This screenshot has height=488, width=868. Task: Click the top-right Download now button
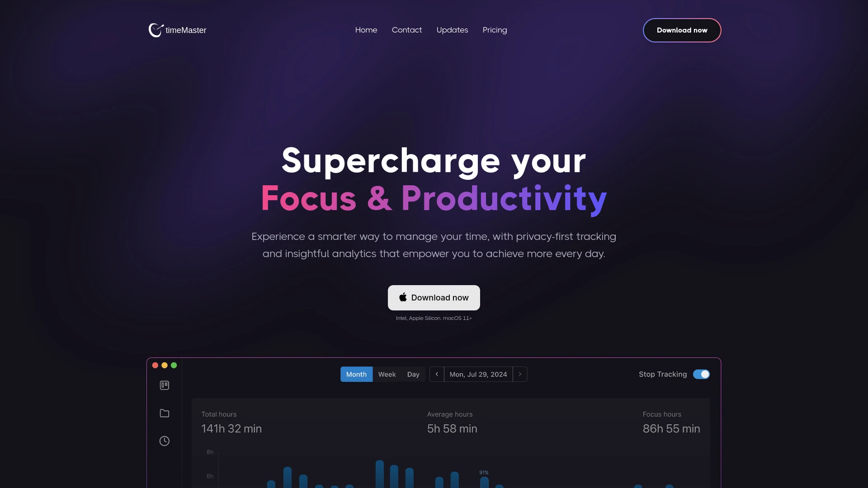click(x=682, y=30)
